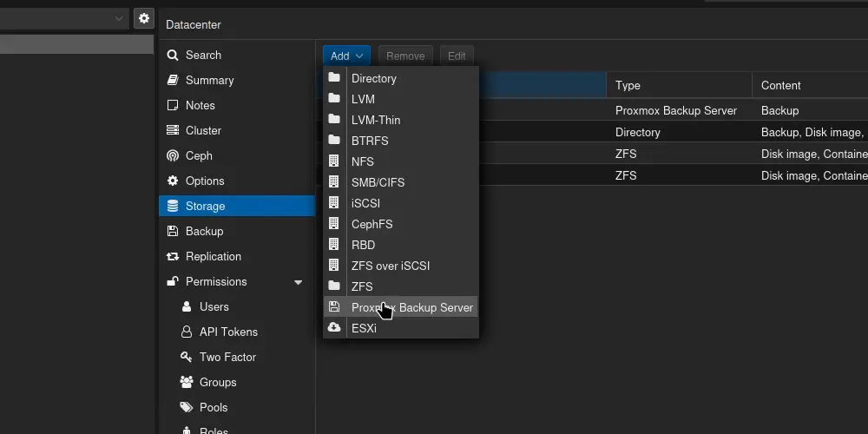Collapse the Permissions tree arrow
Screen dimensions: 868x434
(299, 282)
